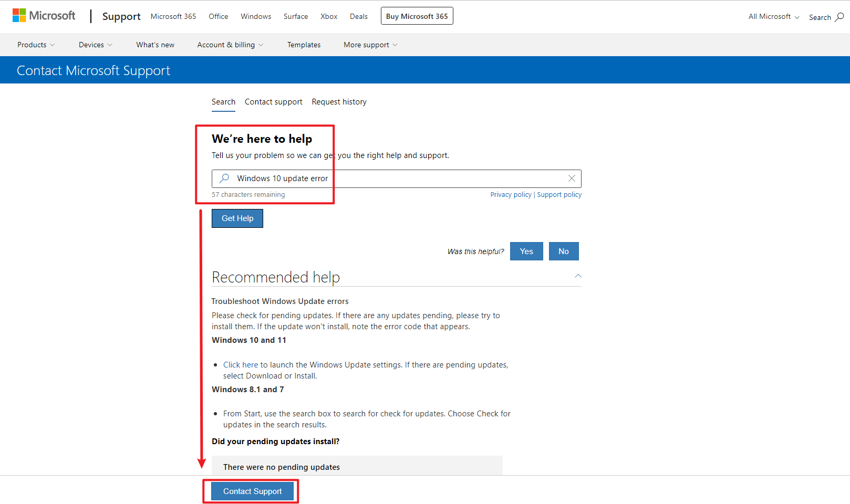Open the Privacy policy link
Viewport: 850px width, 504px height.
coord(511,194)
